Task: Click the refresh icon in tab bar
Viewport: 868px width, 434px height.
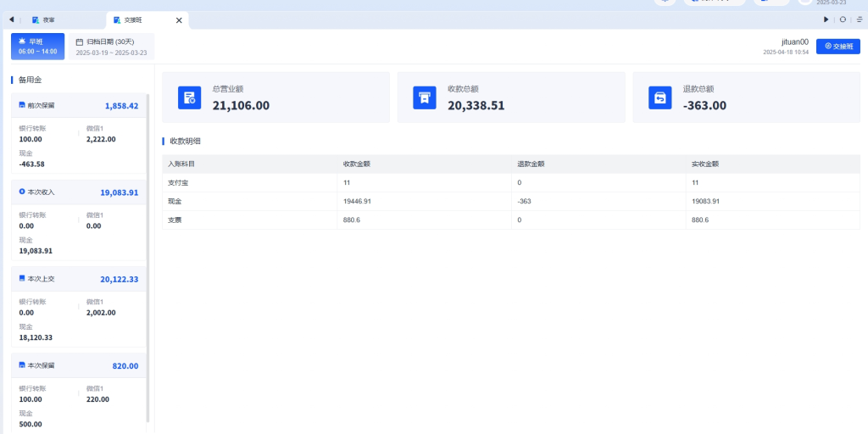Action: [843, 19]
